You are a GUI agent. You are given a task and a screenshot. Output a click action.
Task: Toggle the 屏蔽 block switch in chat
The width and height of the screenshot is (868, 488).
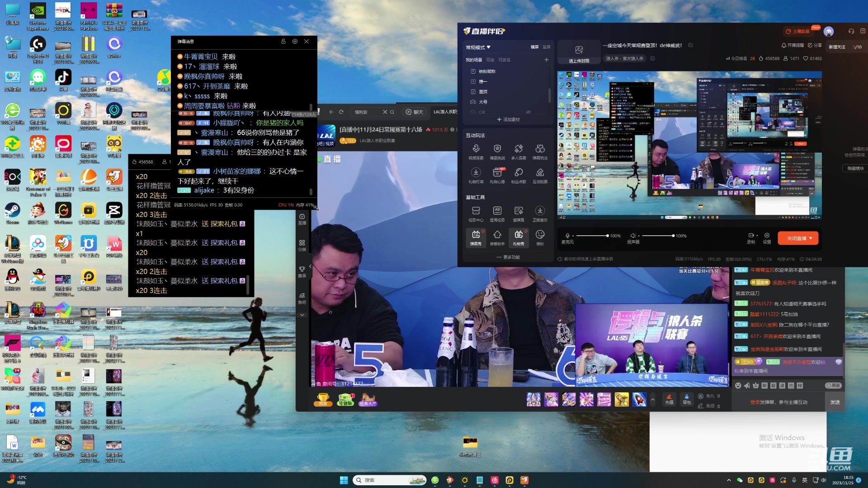pos(833,385)
